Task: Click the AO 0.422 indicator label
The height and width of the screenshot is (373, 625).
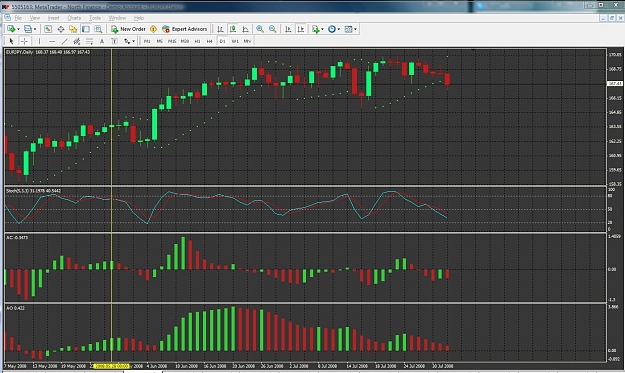Action: tap(15, 308)
